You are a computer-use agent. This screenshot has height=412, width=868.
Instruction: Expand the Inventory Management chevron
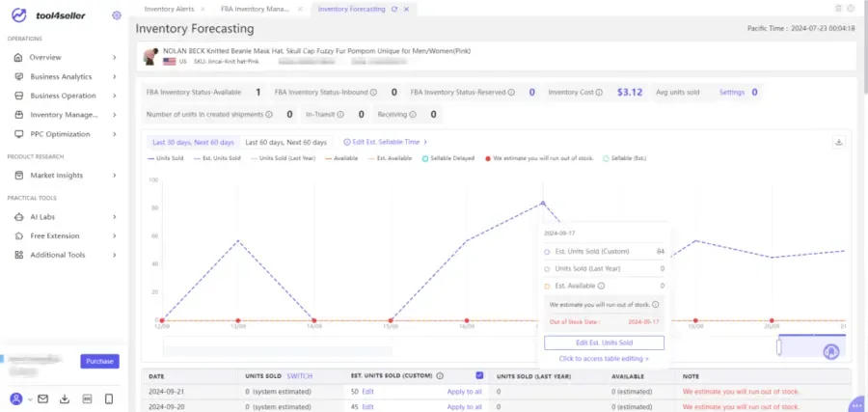point(115,115)
